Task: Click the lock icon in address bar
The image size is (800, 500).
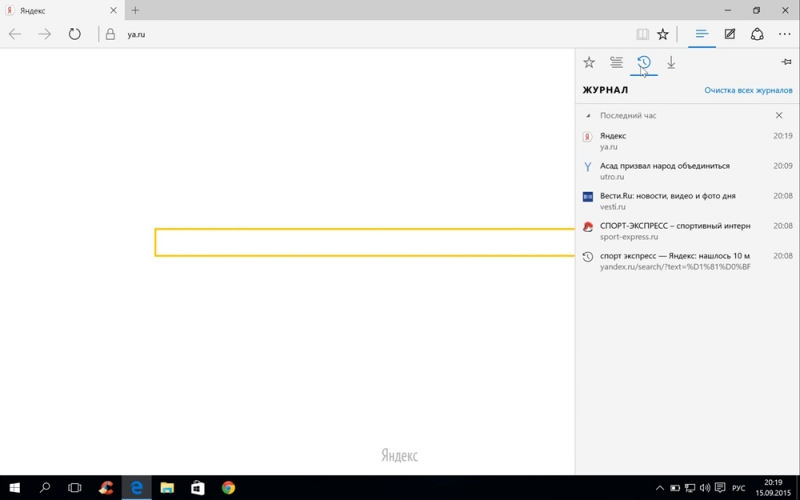Action: click(110, 34)
